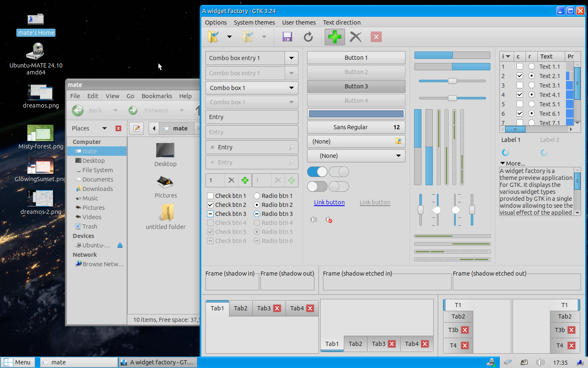588x368 pixels.
Task: Click the volume speaker icon in system tray
Action: tap(540, 362)
